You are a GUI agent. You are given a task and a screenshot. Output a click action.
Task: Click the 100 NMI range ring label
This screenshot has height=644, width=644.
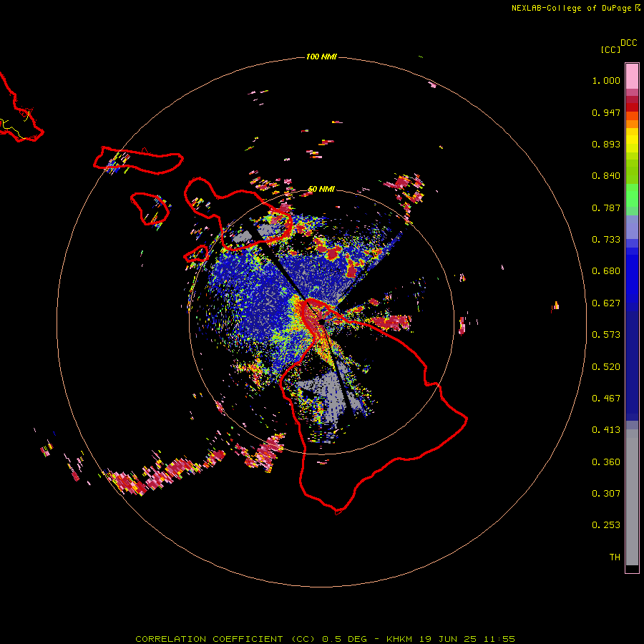pyautogui.click(x=321, y=57)
